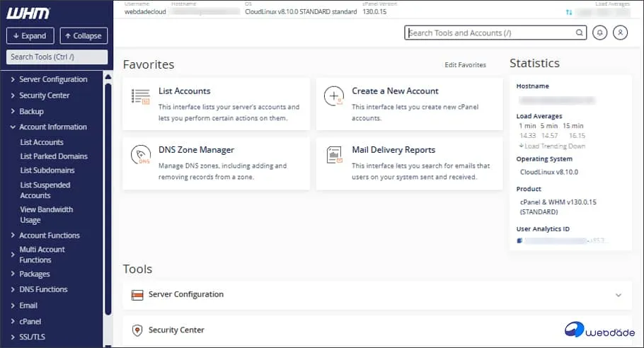Click the magnifier icon in search bar
This screenshot has height=348, width=644.
pos(580,33)
